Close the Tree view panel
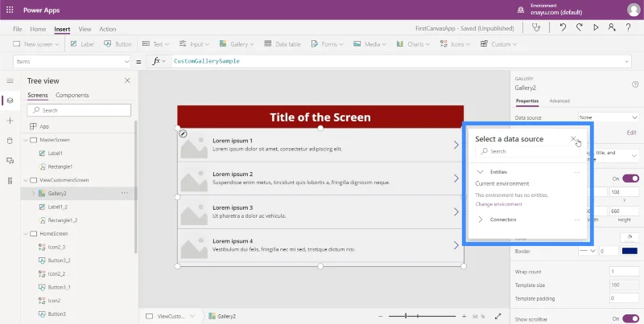644x324 pixels. (127, 80)
